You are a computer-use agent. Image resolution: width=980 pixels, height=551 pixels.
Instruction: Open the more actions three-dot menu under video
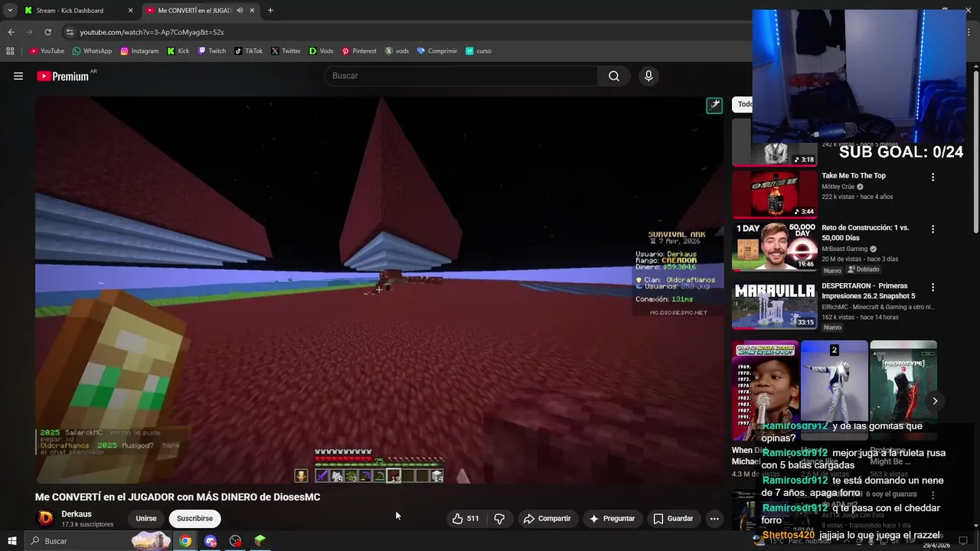coord(714,518)
